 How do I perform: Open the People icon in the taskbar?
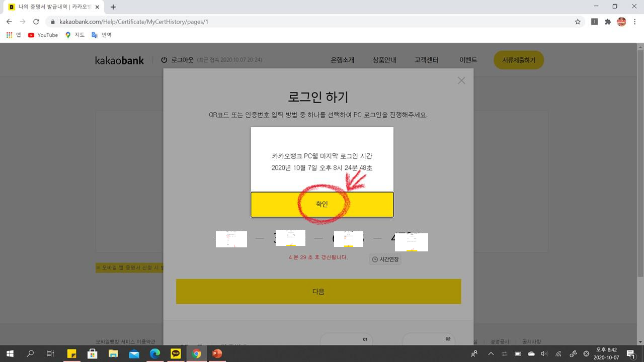474,353
